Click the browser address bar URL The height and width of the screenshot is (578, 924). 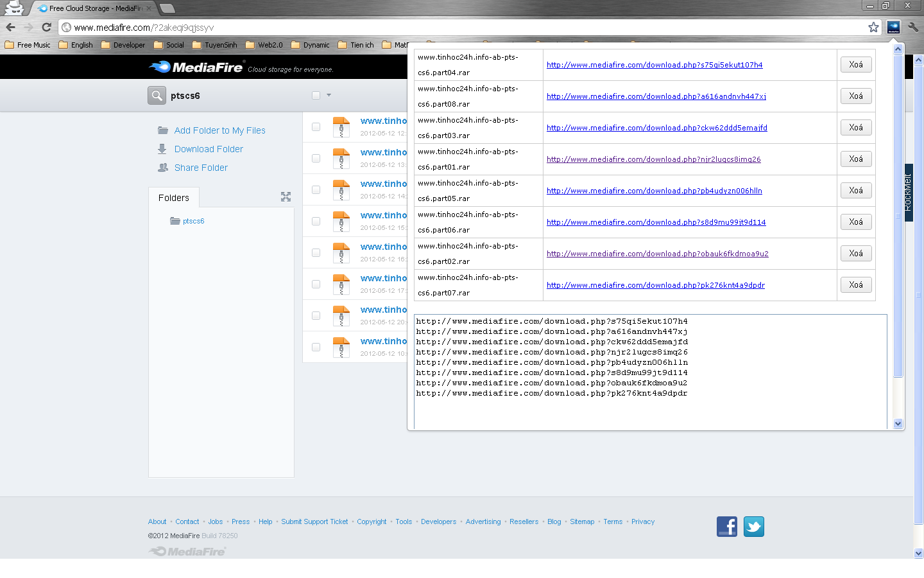point(144,27)
